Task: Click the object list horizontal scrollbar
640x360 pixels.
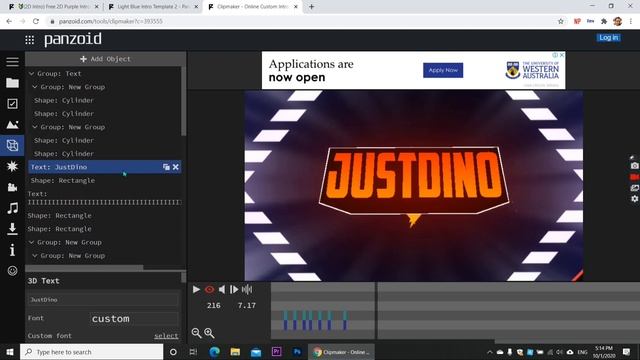Action: pos(84,268)
